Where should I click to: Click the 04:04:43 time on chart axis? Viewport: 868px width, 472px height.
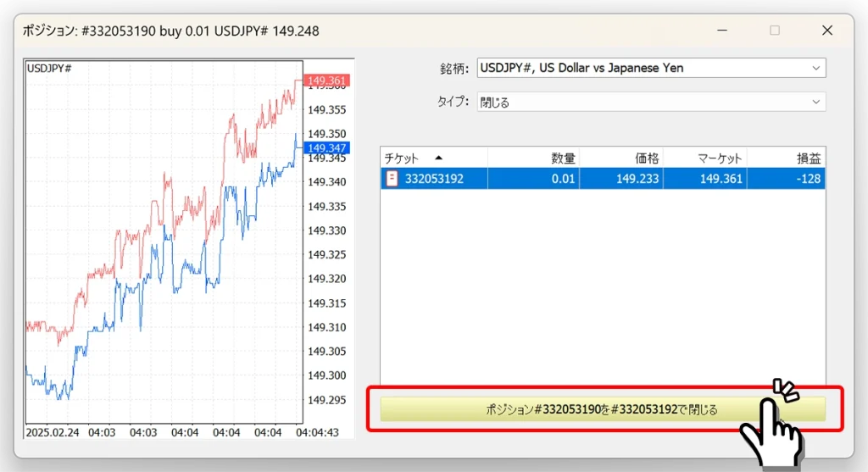[x=317, y=432]
